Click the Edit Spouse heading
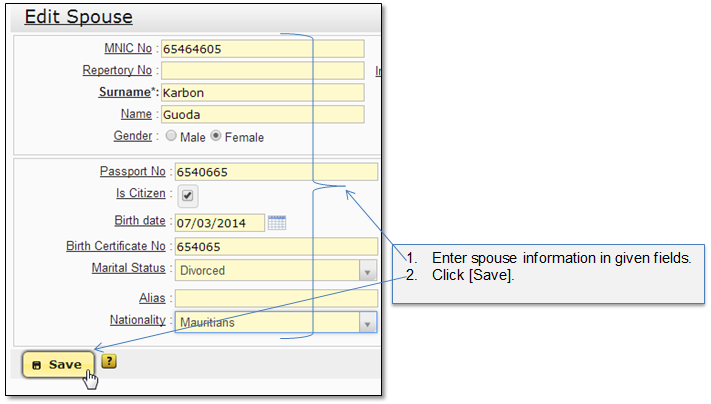 click(x=78, y=17)
